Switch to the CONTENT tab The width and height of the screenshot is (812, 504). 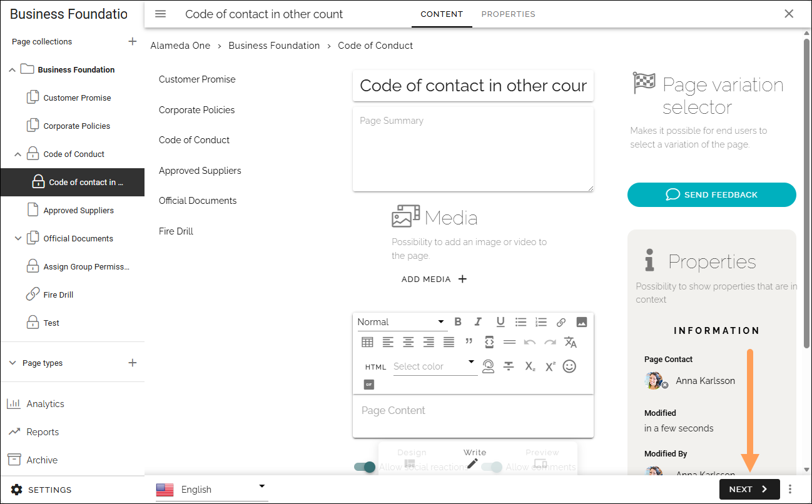tap(442, 14)
